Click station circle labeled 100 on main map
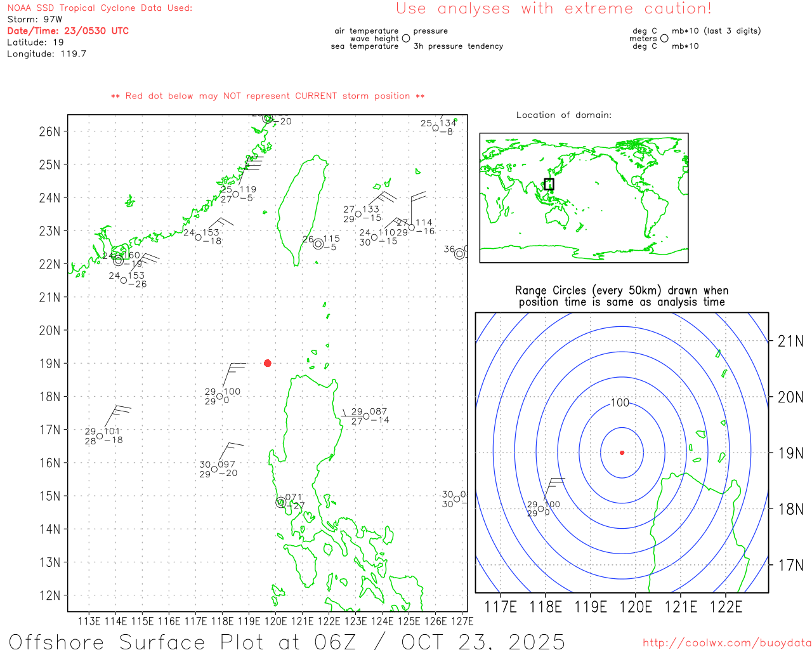Screen dimensions: 812x650 click(x=219, y=396)
